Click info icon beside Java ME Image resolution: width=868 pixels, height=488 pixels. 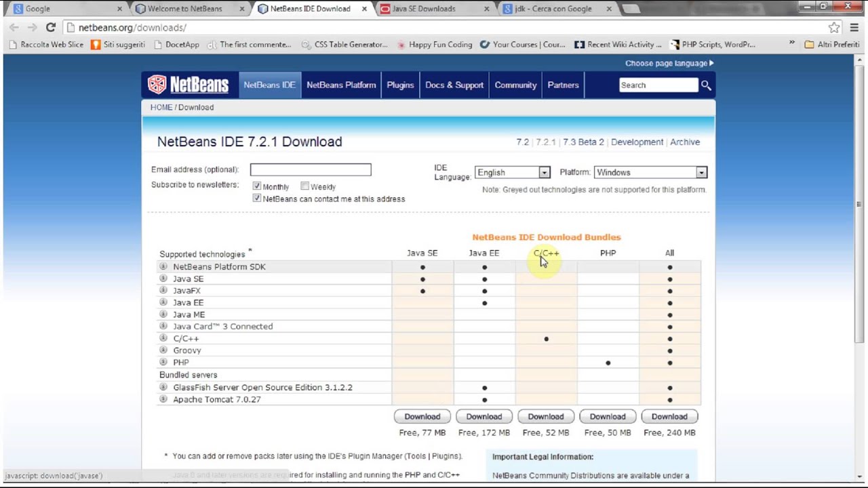[163, 314]
